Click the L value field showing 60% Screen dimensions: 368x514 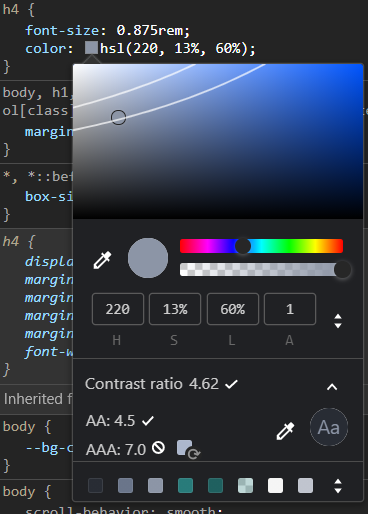pos(233,309)
